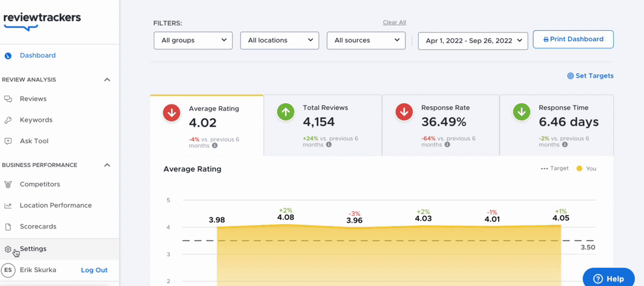Image resolution: width=644 pixels, height=286 pixels.
Task: Click the Competitors medal icon
Action: click(x=8, y=185)
